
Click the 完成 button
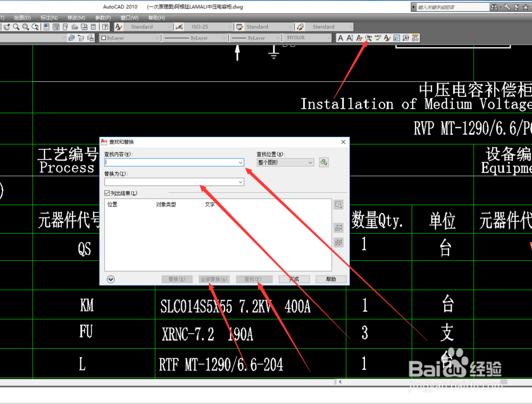pos(294,279)
